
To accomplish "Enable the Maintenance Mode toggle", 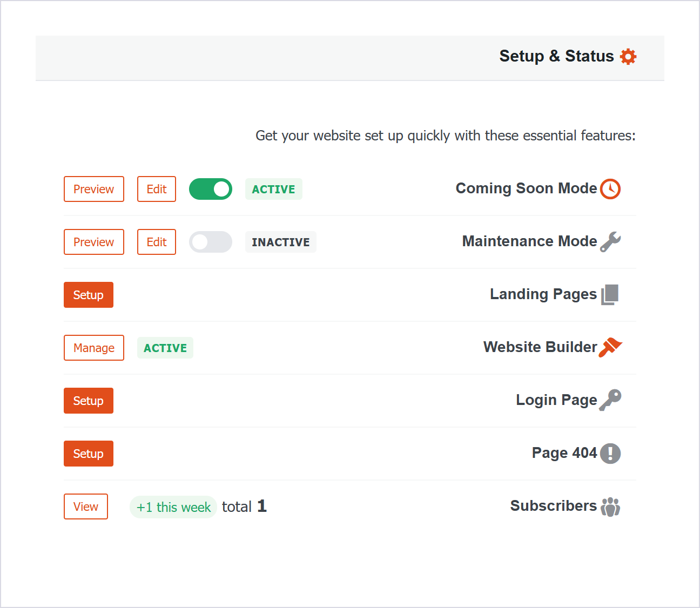I will 211,242.
